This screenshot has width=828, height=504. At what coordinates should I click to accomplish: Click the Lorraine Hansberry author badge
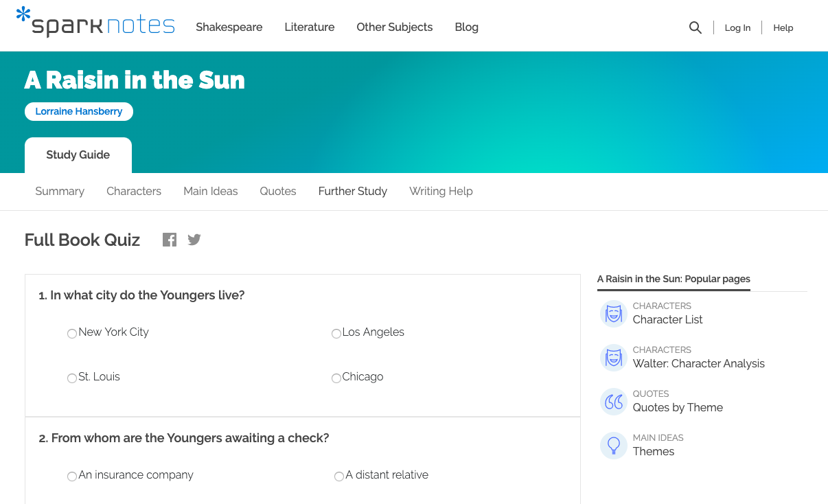(x=78, y=111)
